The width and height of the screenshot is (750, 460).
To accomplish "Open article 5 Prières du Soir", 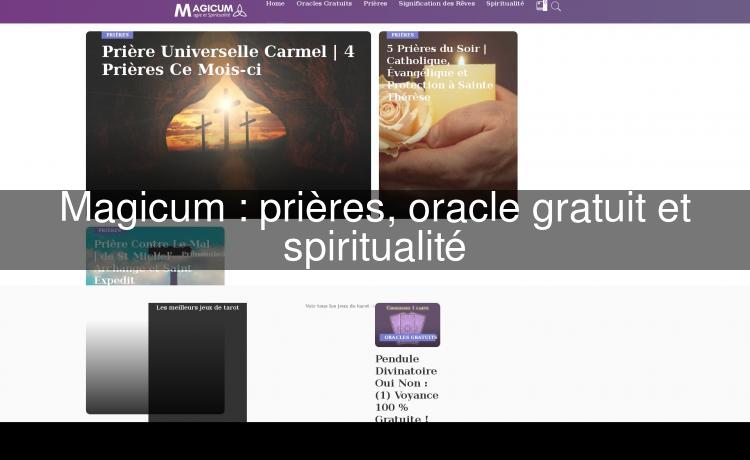I will 439,72.
